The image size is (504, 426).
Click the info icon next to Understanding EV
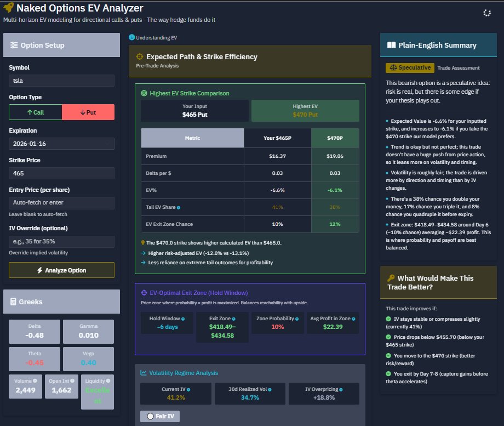[x=131, y=38]
